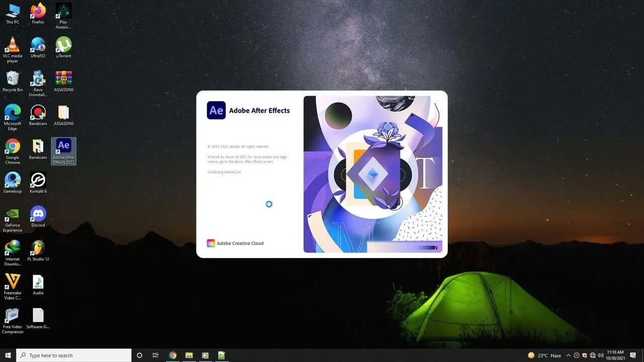Open the notification action center

633,355
